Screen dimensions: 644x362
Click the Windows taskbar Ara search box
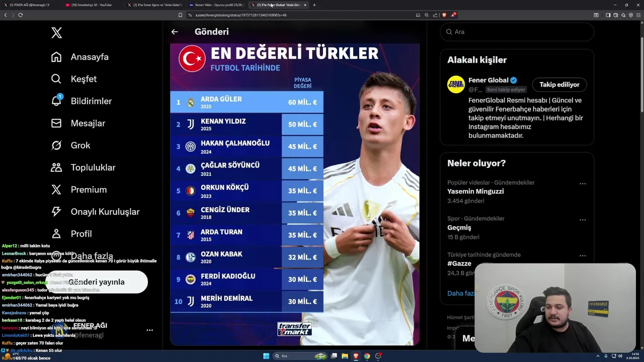(x=300, y=356)
